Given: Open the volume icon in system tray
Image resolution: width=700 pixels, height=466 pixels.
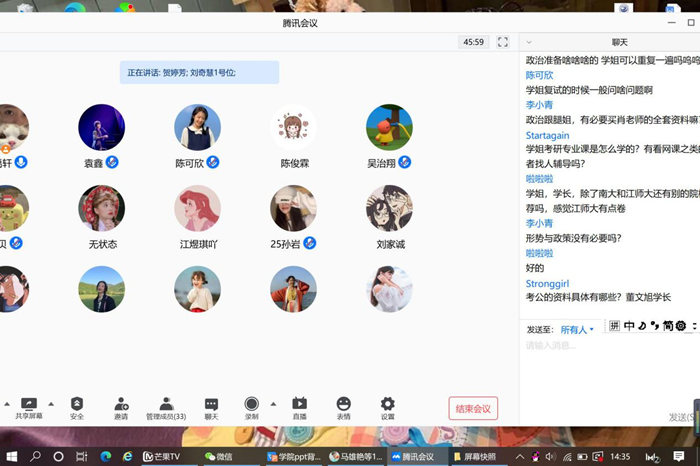Looking at the screenshot, I should coord(550,457).
